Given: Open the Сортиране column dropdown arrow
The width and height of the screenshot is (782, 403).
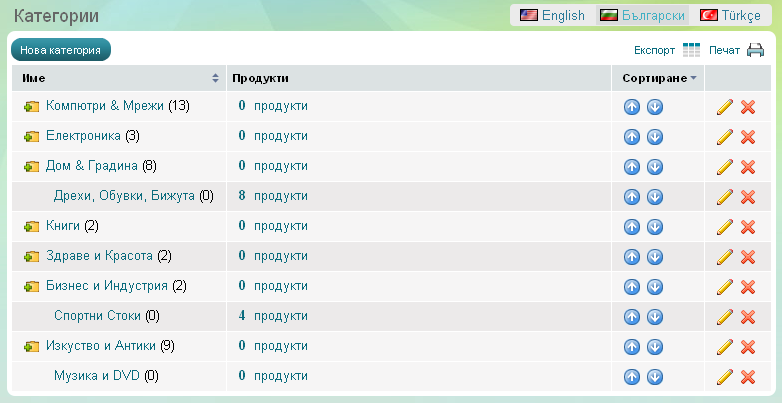Looking at the screenshot, I should (x=693, y=78).
